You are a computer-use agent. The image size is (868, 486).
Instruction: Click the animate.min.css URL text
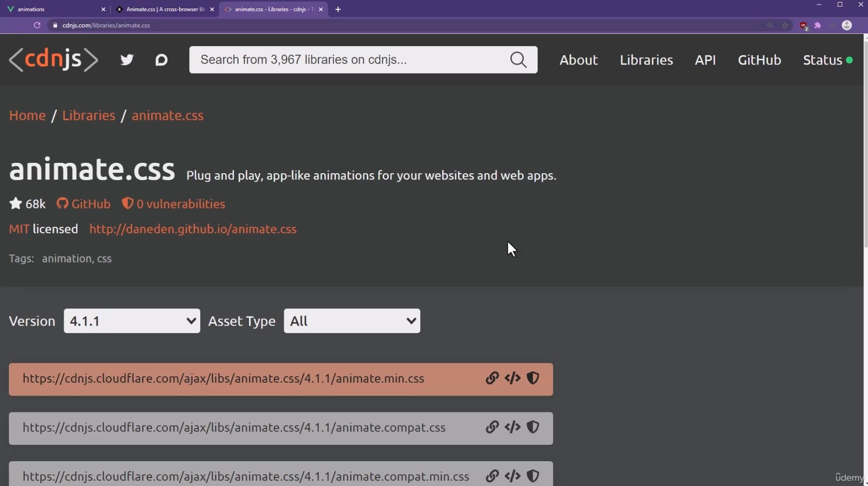click(x=223, y=378)
